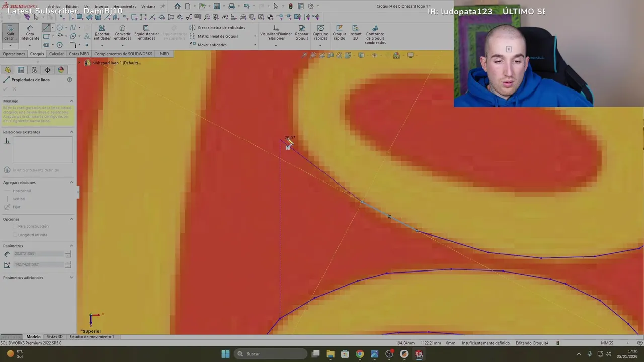The image size is (644, 362).
Task: Collapse the Parámetros section
Action: coord(71,246)
